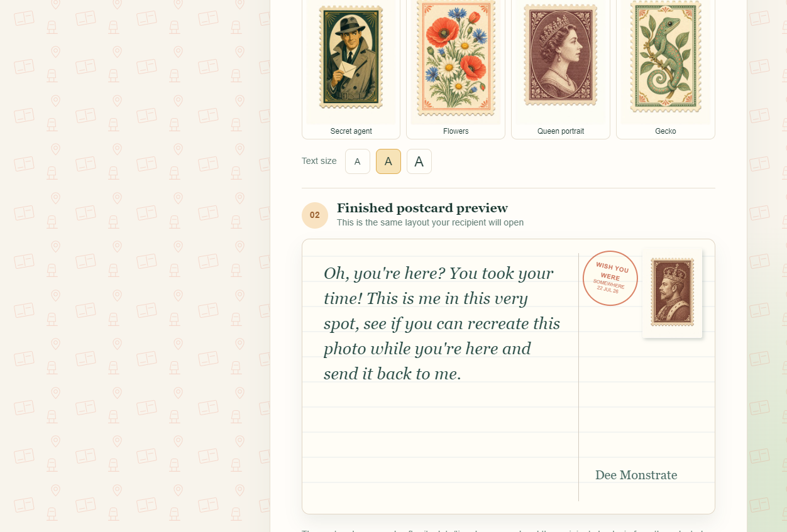Click the Queen portrait caption text
Screen dimensions: 787x532
click(561, 131)
